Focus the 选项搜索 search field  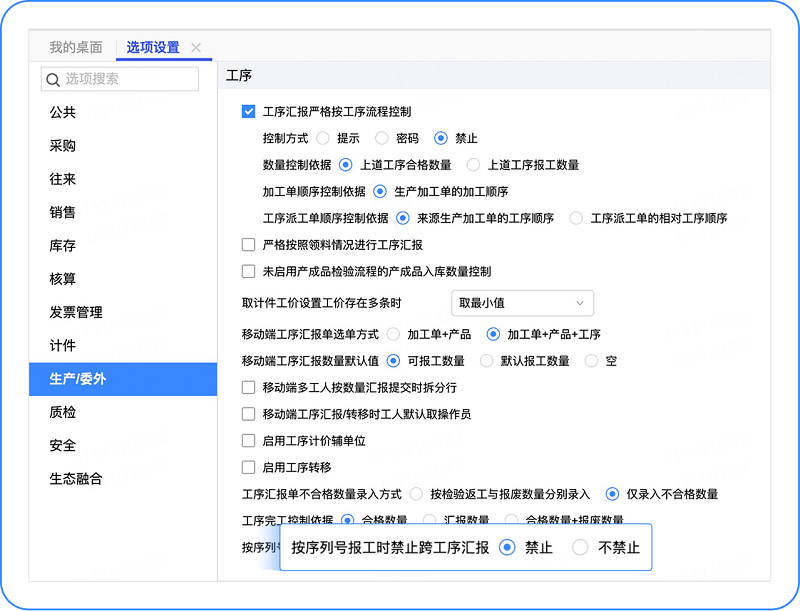120,79
